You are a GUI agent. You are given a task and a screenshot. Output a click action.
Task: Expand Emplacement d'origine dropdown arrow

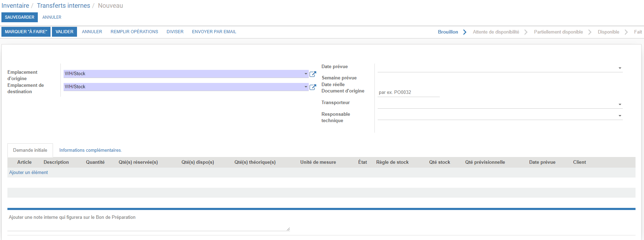pos(306,74)
